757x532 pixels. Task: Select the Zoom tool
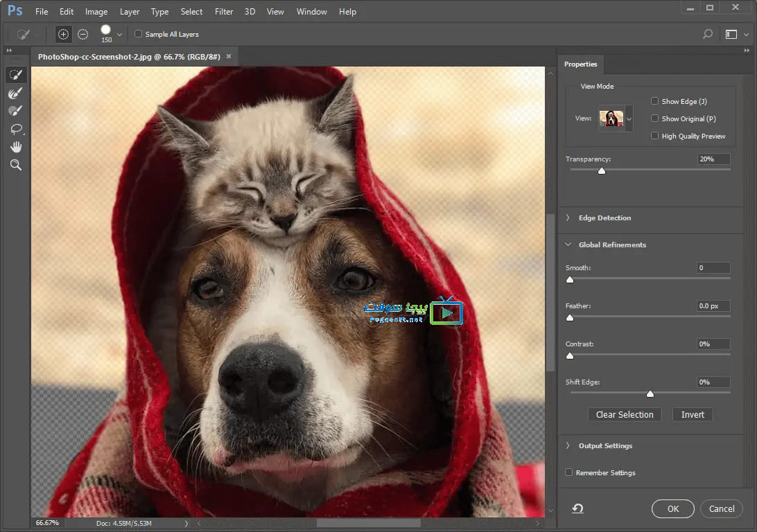[x=15, y=165]
